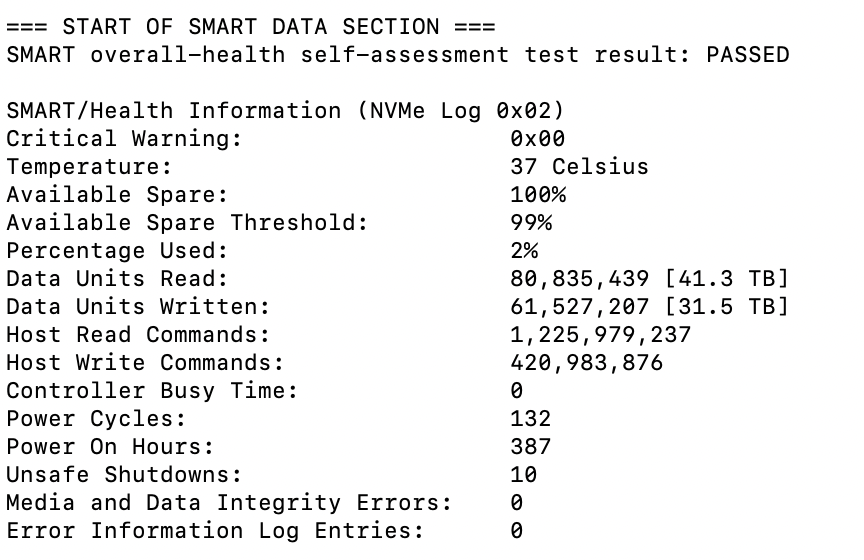Click the Error Information Log Entries label
864x560 pixels.
point(215,531)
